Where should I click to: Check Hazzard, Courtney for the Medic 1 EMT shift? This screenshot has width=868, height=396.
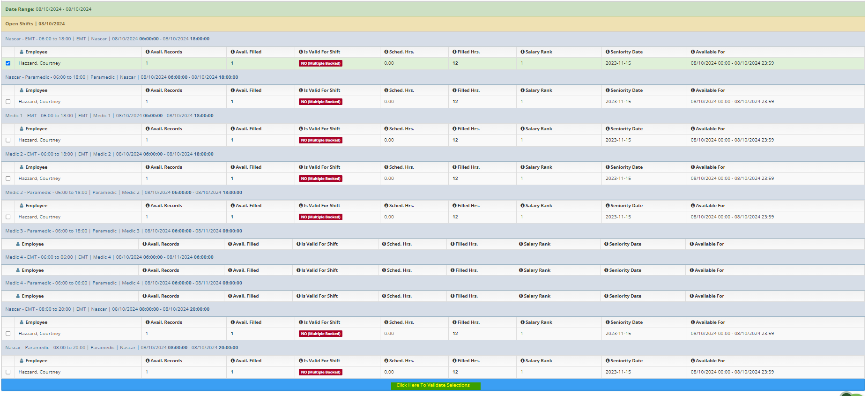8,140
